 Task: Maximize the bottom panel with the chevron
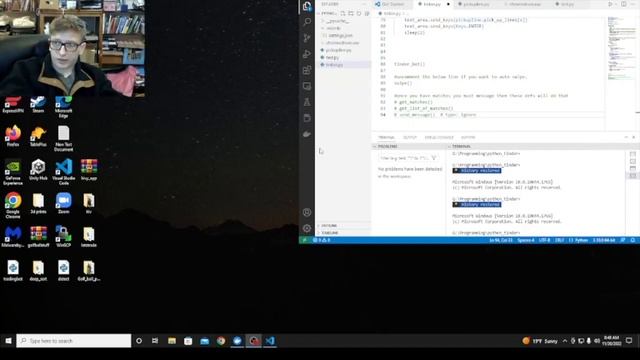(x=626, y=138)
